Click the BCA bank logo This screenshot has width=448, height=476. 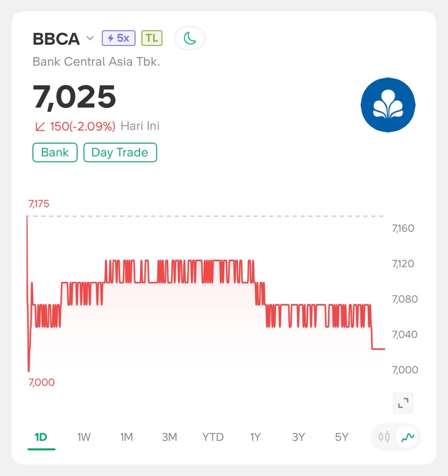tap(388, 105)
